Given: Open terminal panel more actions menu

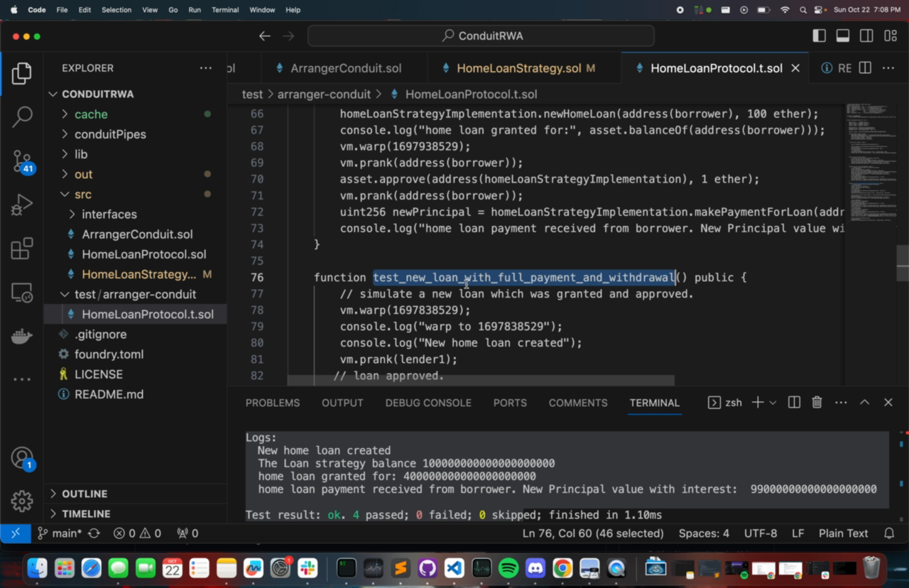Looking at the screenshot, I should (x=841, y=403).
